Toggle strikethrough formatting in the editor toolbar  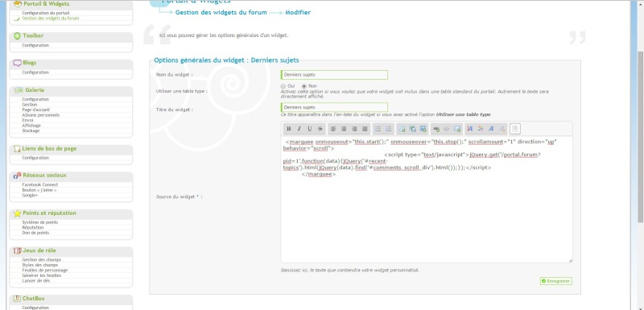[x=320, y=129]
